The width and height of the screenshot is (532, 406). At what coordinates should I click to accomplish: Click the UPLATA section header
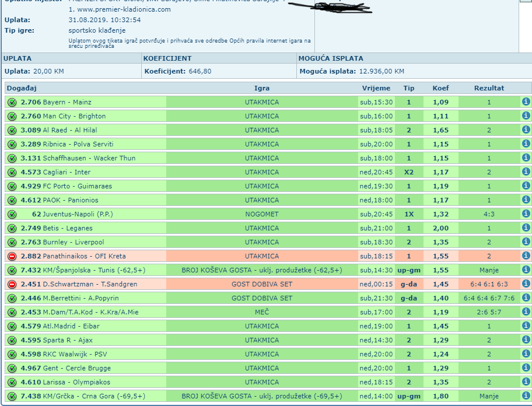[x=17, y=58]
